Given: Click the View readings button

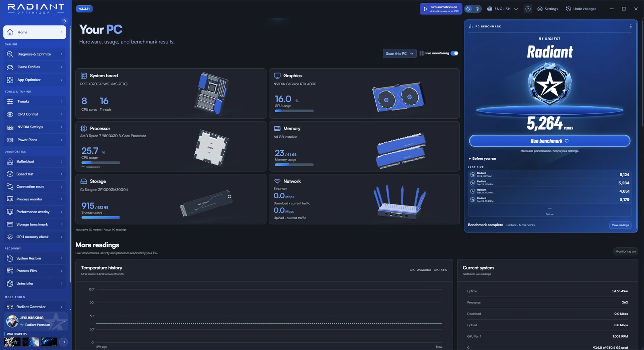Looking at the screenshot, I should 620,225.
